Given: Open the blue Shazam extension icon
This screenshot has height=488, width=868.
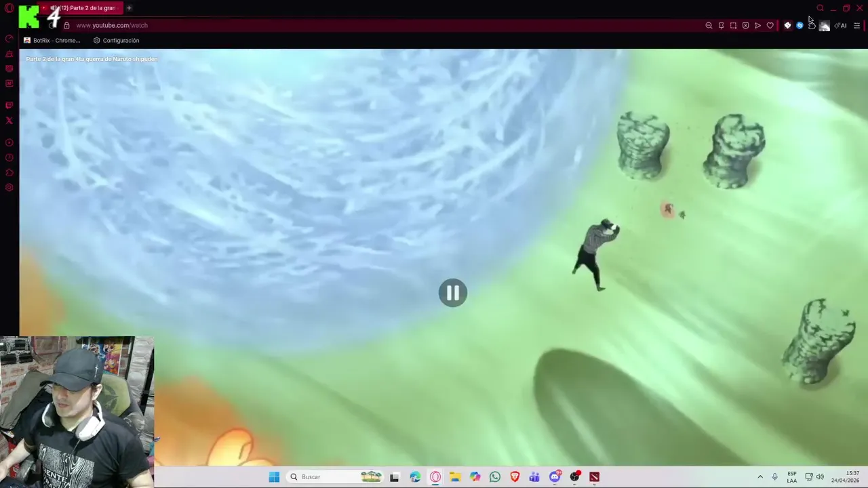Looking at the screenshot, I should [x=800, y=26].
